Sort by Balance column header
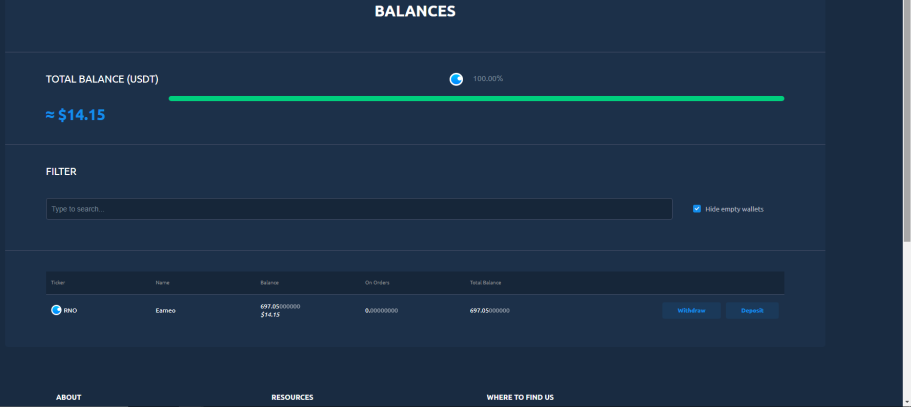911x407 pixels. tap(270, 283)
